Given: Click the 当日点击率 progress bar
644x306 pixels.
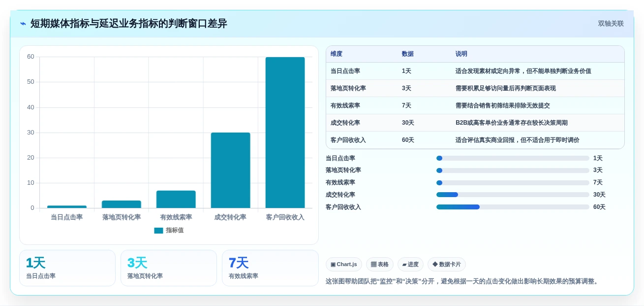Looking at the screenshot, I should pos(513,158).
